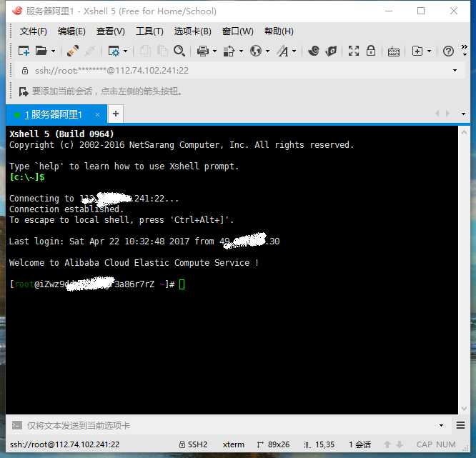Click the Find magnifier icon
The height and width of the screenshot is (458, 476).
coord(179,51)
